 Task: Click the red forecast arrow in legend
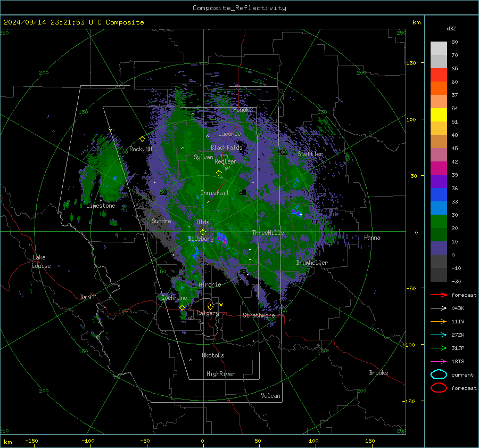click(x=439, y=295)
